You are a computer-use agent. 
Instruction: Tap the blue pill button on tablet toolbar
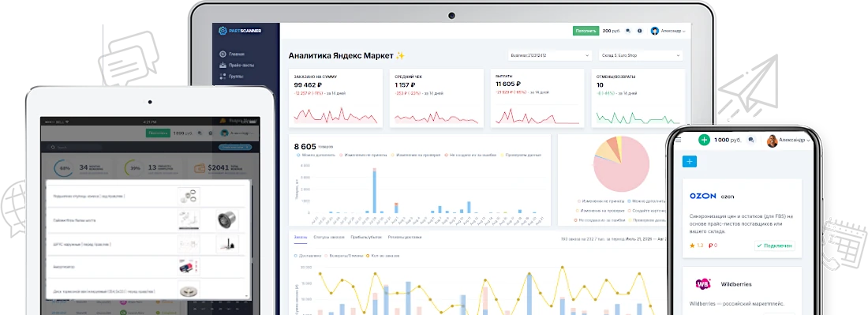(x=235, y=148)
